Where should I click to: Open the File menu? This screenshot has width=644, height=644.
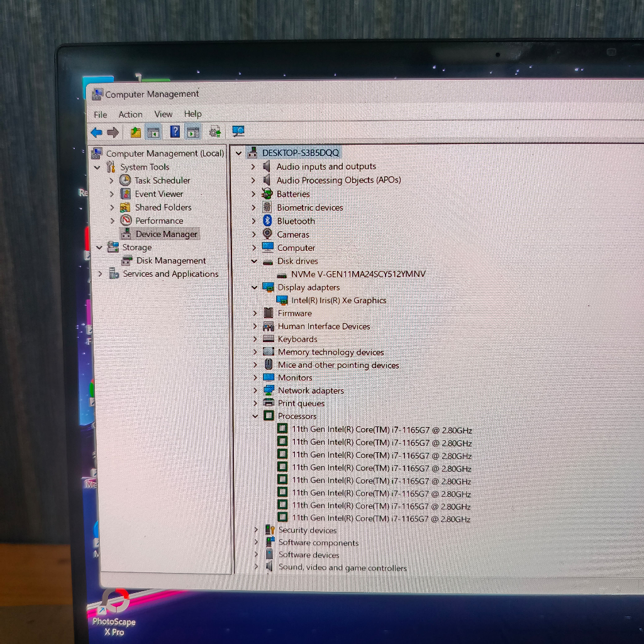(101, 114)
